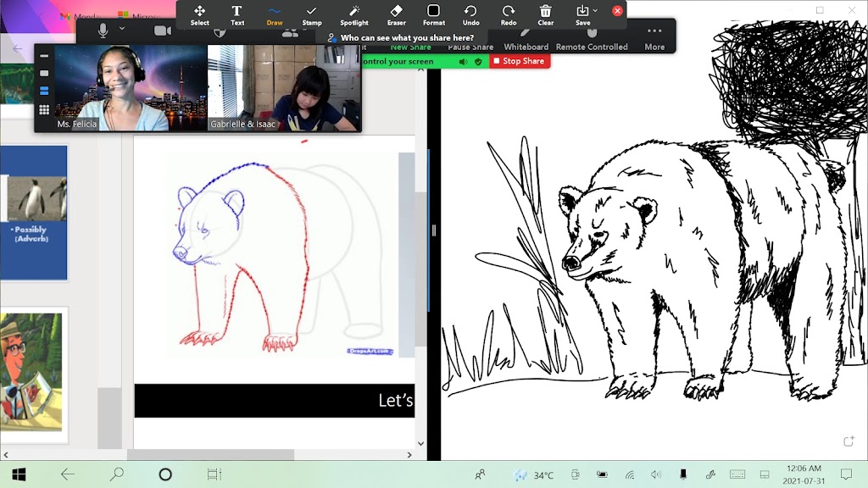Activate the Draw tool
This screenshot has width=868, height=488.
click(274, 15)
